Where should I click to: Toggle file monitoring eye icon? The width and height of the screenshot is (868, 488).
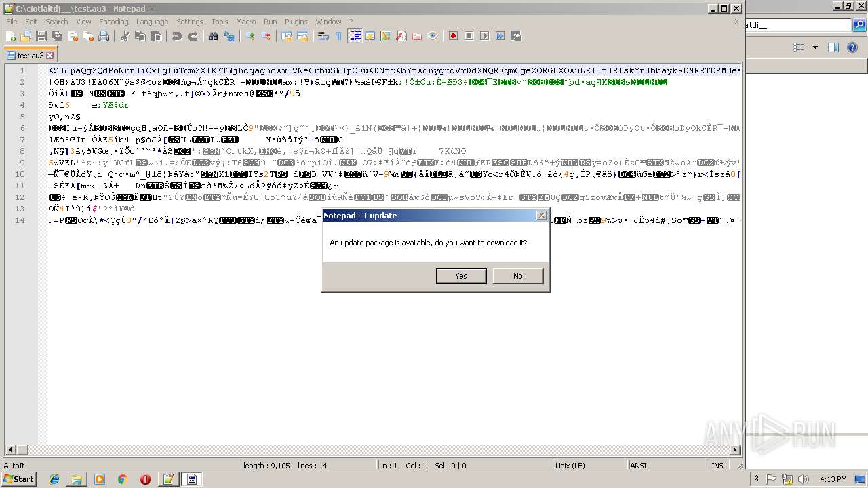(433, 36)
